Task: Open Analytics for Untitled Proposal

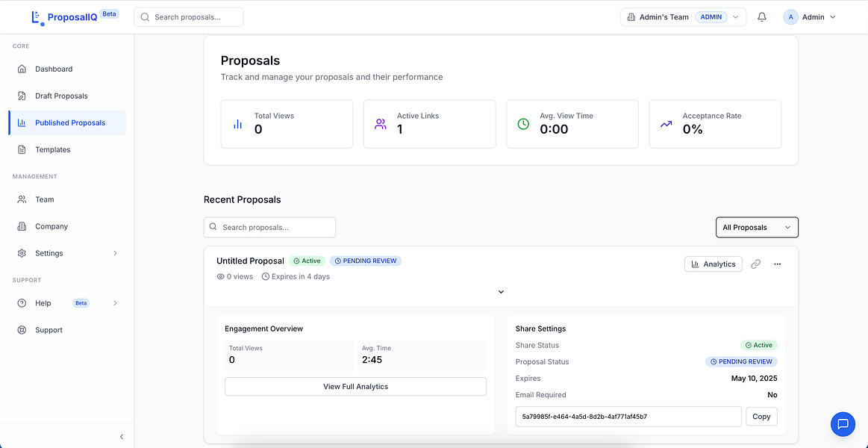Action: coord(713,264)
